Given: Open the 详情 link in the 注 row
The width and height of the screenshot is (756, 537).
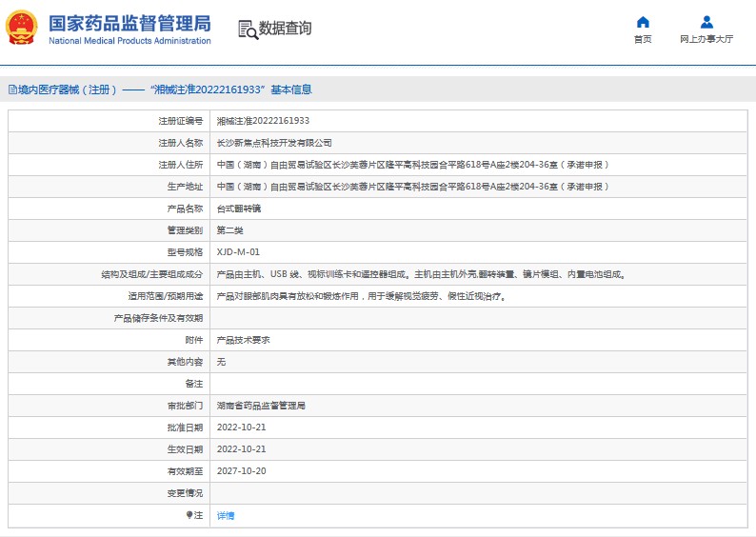Looking at the screenshot, I should pos(225,516).
